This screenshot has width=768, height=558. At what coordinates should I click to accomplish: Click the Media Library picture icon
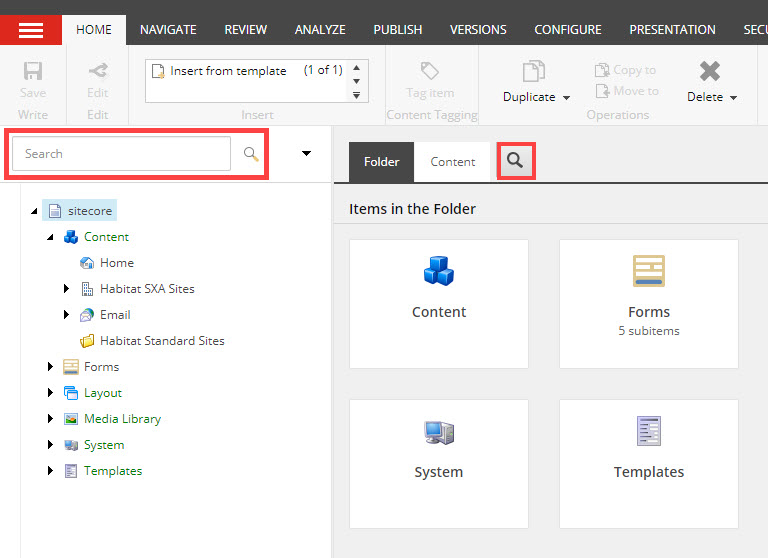point(71,419)
